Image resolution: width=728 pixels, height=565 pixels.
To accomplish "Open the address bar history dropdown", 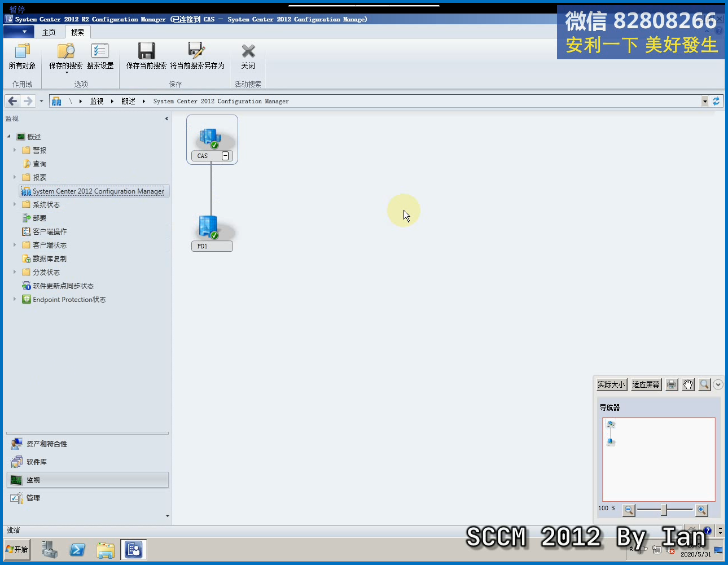I will [x=705, y=101].
